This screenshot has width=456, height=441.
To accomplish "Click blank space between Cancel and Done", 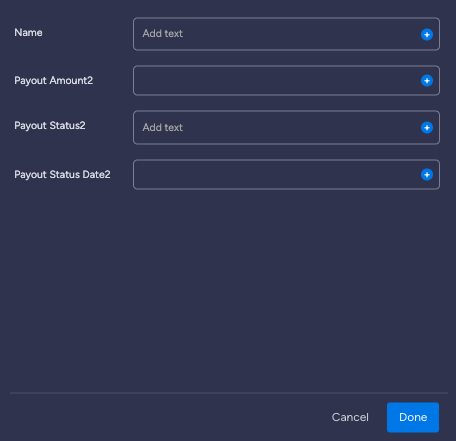I will [x=378, y=417].
